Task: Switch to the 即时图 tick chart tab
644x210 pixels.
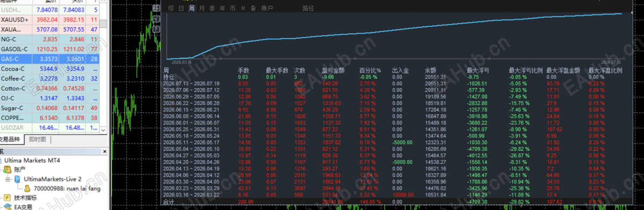Action: point(38,140)
